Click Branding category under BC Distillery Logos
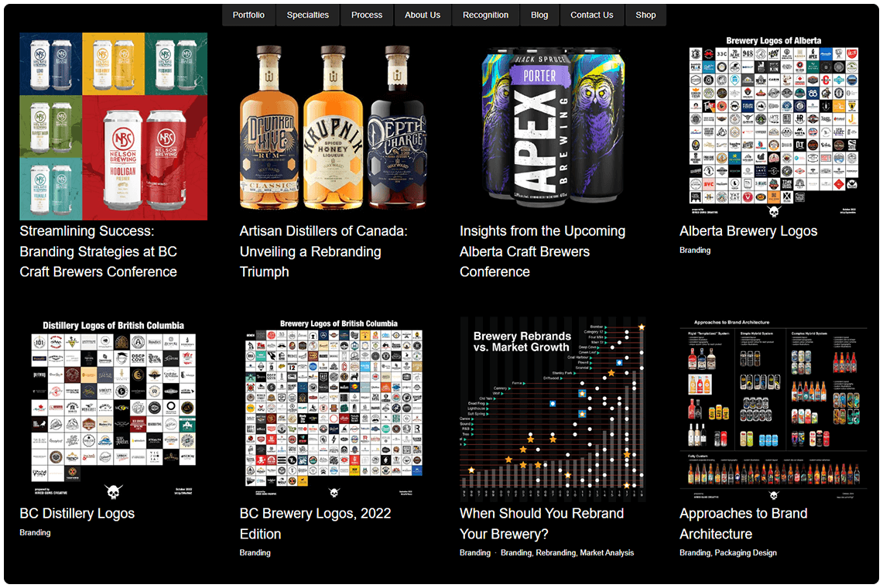 [x=35, y=533]
